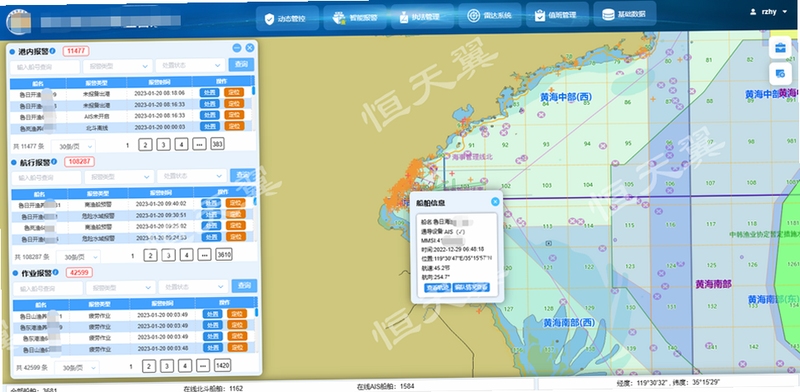The width and height of the screenshot is (800, 392).
Task: Open the 动态管控 navigation menu
Action: 287,18
